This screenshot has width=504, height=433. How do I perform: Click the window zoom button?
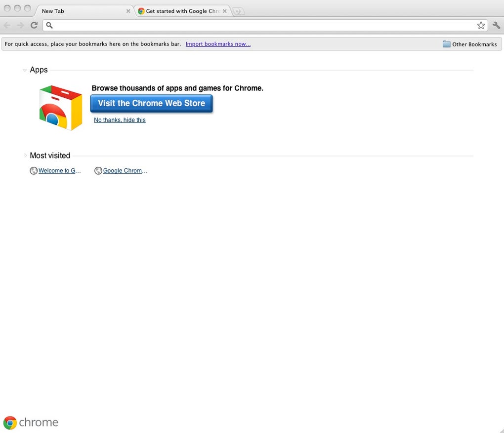tap(28, 8)
